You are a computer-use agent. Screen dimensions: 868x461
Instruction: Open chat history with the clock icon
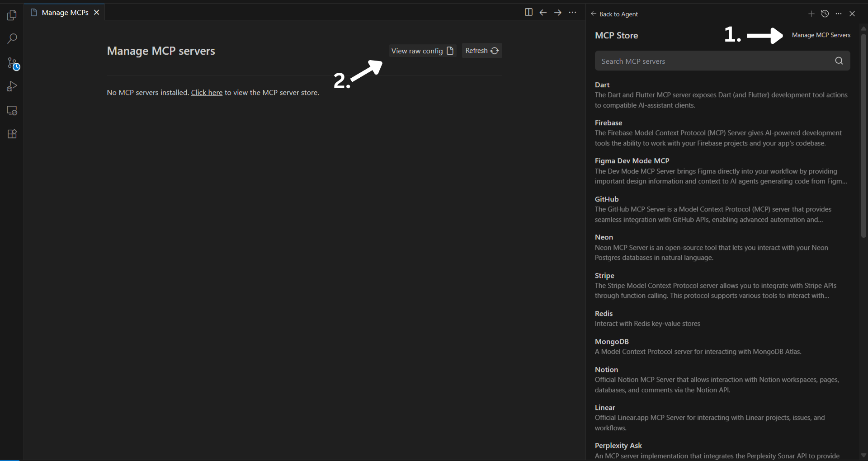tap(825, 14)
